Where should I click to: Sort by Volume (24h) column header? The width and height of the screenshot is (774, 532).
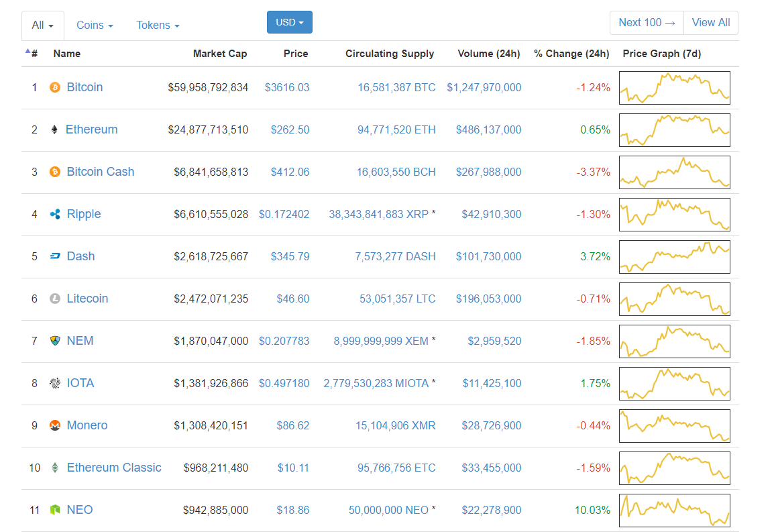pos(489,54)
